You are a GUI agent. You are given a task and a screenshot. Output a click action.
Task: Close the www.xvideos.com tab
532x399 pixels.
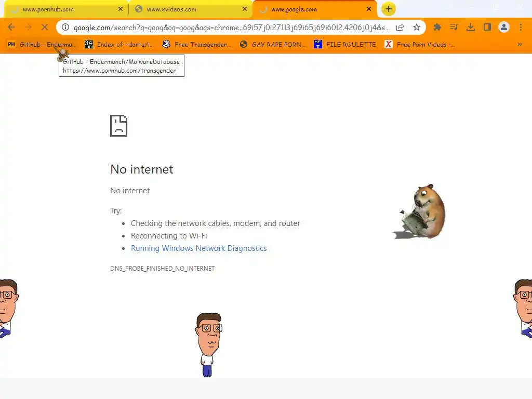(245, 9)
